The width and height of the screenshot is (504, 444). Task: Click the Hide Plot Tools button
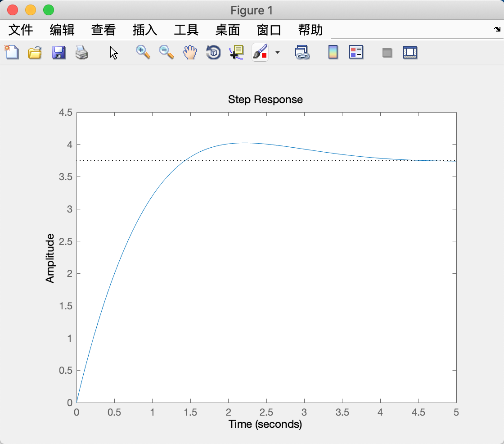coord(387,52)
